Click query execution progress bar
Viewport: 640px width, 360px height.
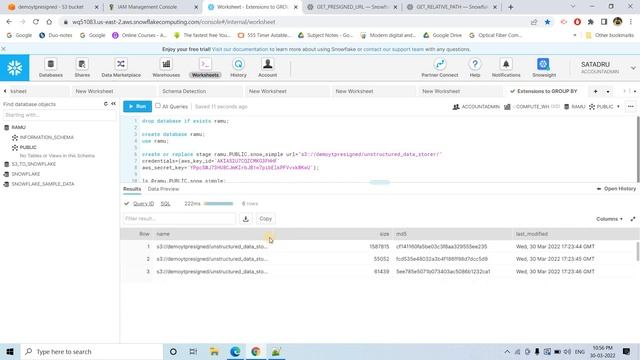click(x=218, y=204)
